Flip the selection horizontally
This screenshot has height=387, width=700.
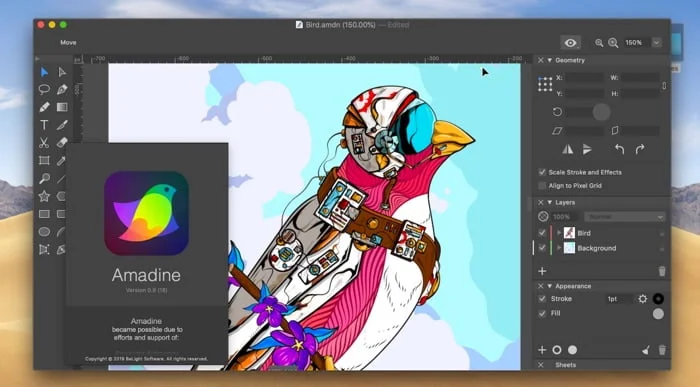tap(568, 150)
